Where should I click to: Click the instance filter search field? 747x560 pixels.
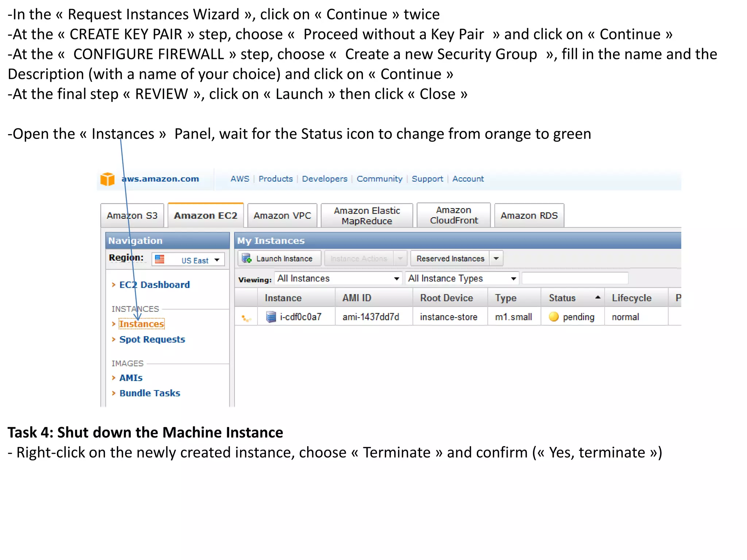[x=575, y=278]
